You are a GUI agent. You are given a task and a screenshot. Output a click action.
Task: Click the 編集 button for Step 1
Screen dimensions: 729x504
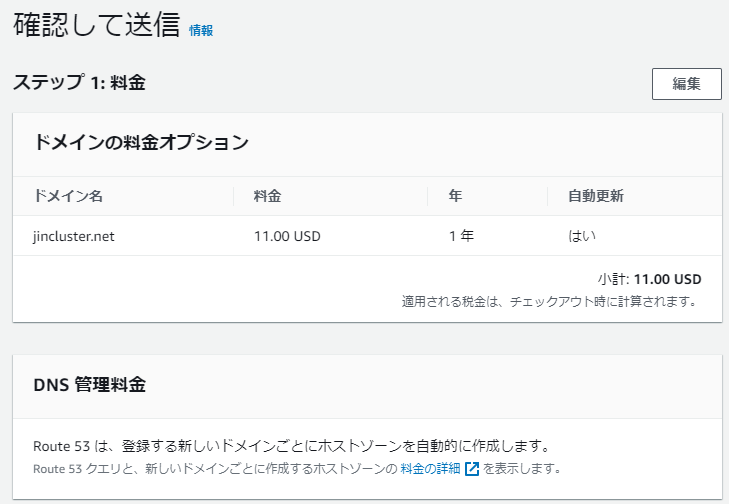686,84
